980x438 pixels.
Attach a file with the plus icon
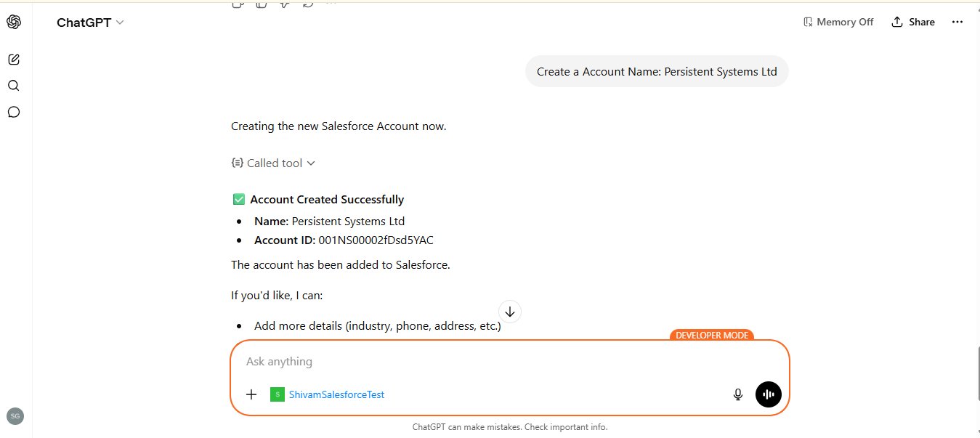click(251, 394)
